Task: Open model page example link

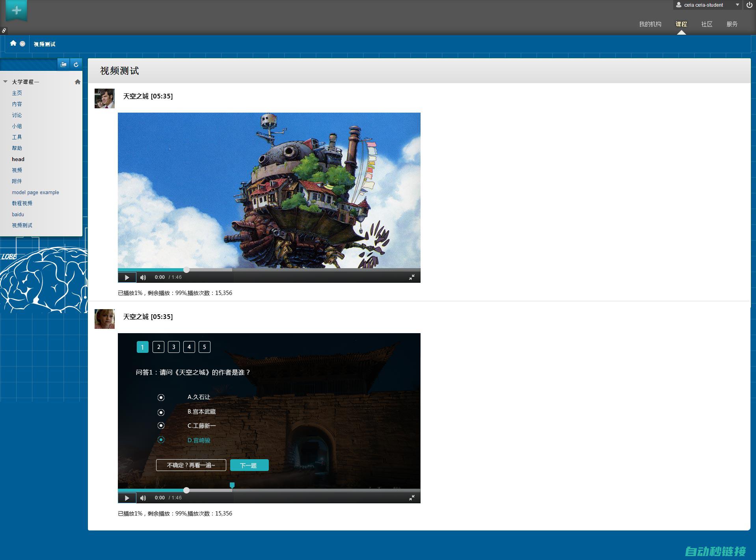Action: 35,192
